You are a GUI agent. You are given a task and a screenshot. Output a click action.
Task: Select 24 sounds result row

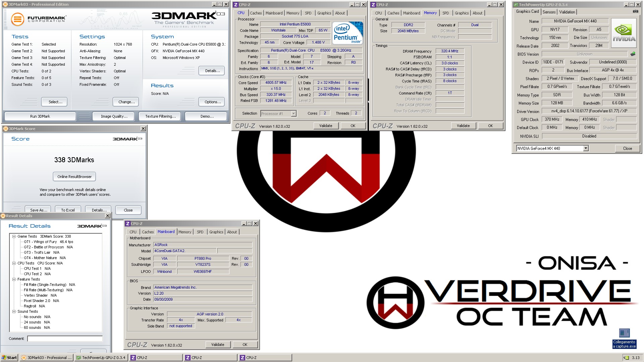point(37,322)
